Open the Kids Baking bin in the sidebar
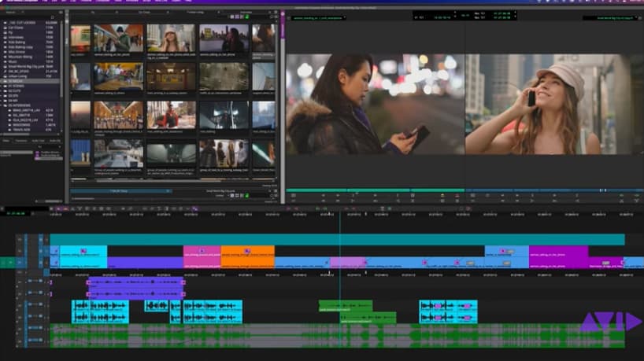This screenshot has width=644, height=361. 19,42
